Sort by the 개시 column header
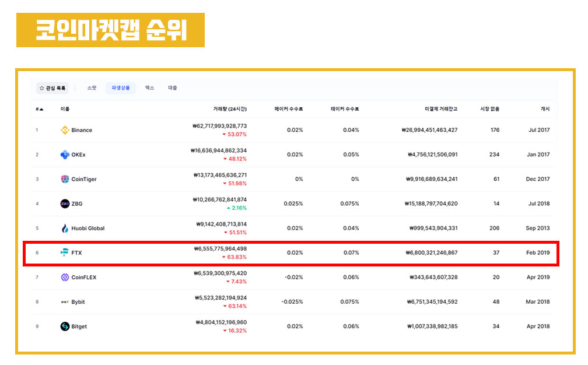 [545, 109]
